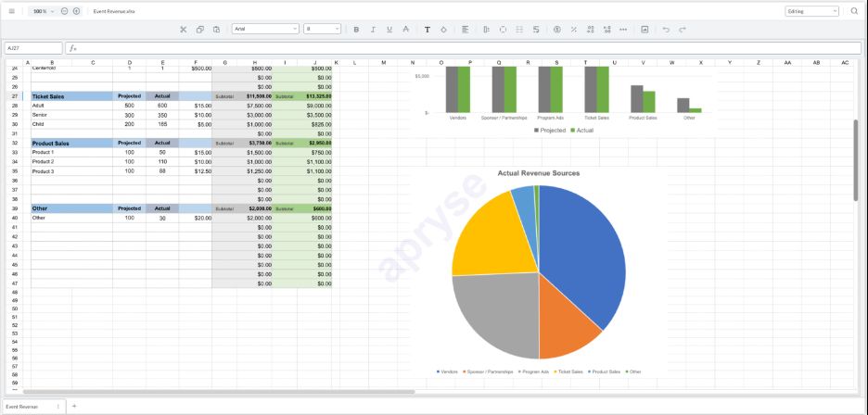Screen dimensions: 868x415
Task: Select the Product 1 cell
Action: [x=72, y=152]
